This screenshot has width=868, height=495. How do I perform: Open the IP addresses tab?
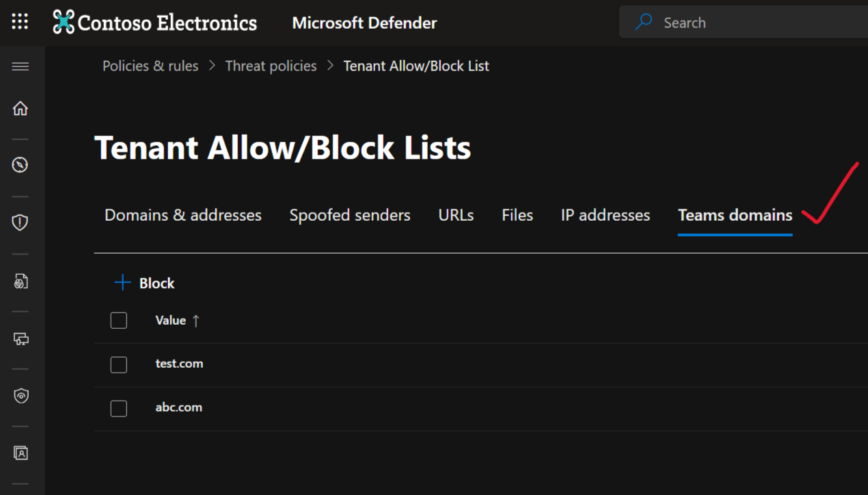pyautogui.click(x=606, y=215)
